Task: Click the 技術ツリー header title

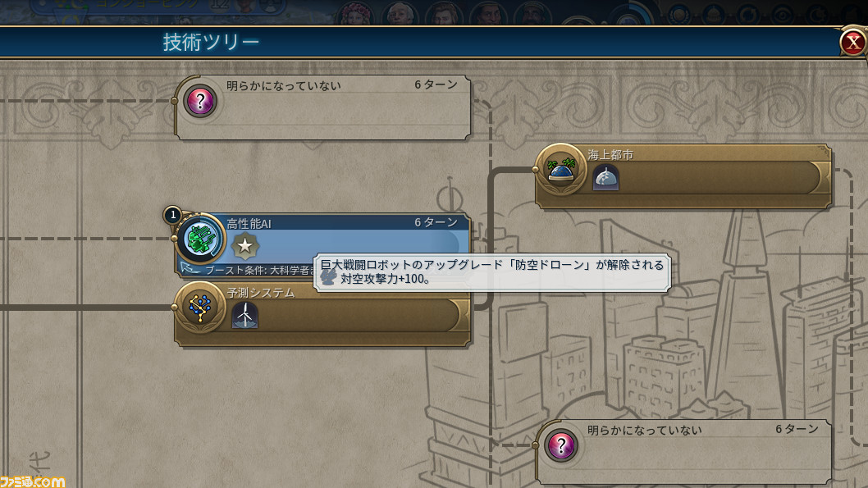Action: [211, 42]
